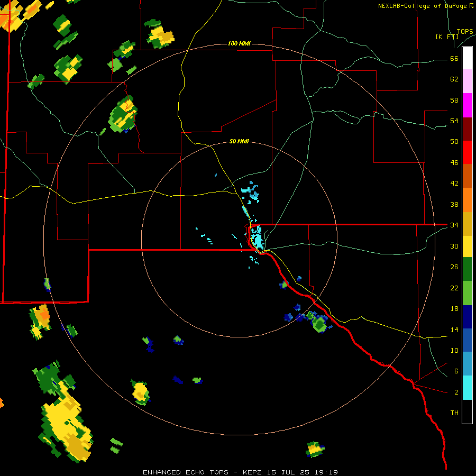
Task: Select the "26" legend value
Action: 454,267
